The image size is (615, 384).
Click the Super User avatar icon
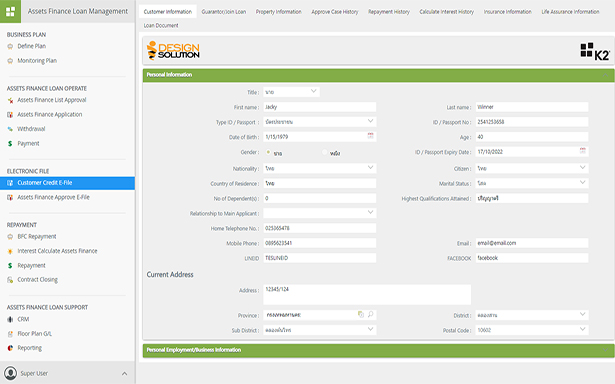point(11,373)
